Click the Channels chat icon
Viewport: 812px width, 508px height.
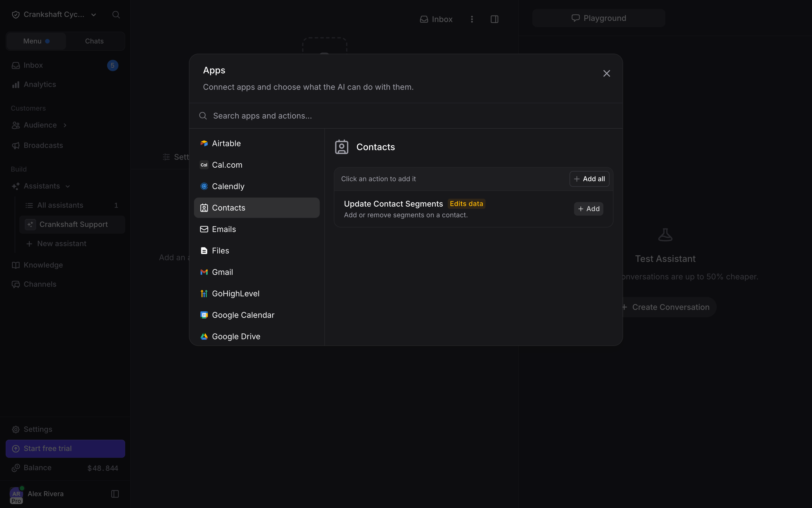click(16, 284)
